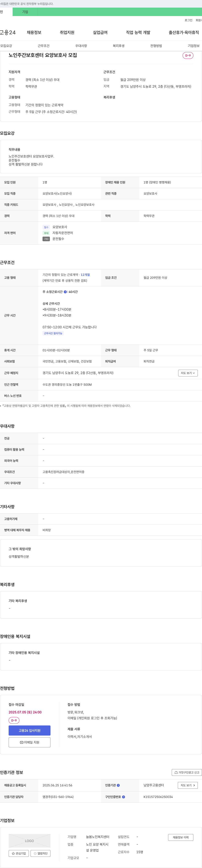Viewport: 202px width, 868px height.
Task: Click the contact 염경주(031-560-1964)
Action: click(58, 797)
